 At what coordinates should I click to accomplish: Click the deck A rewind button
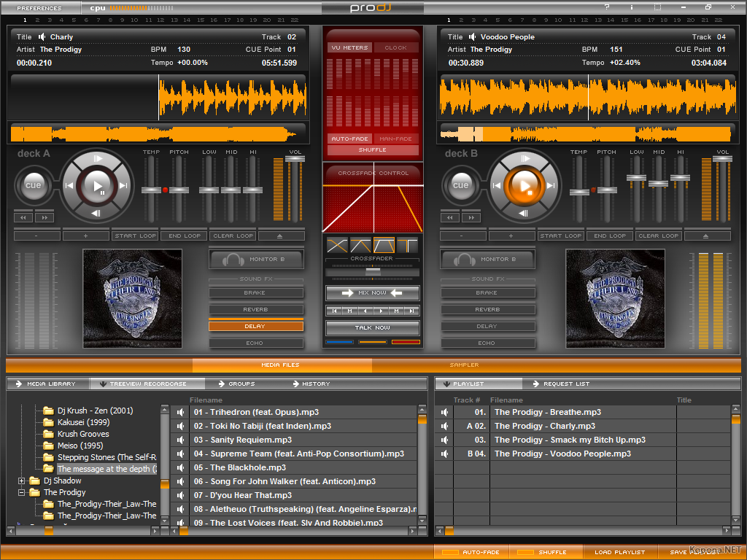tap(24, 217)
